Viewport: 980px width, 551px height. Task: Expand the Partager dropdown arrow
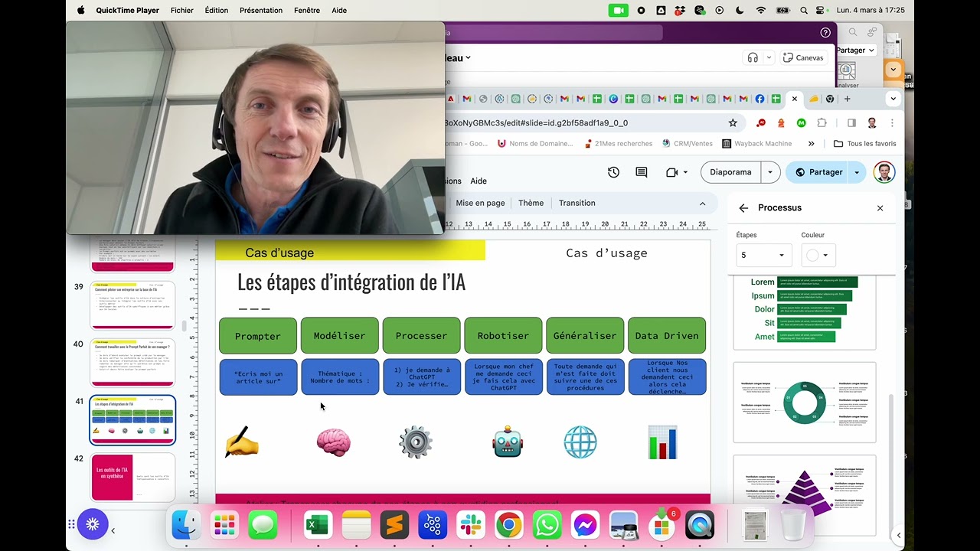click(857, 172)
